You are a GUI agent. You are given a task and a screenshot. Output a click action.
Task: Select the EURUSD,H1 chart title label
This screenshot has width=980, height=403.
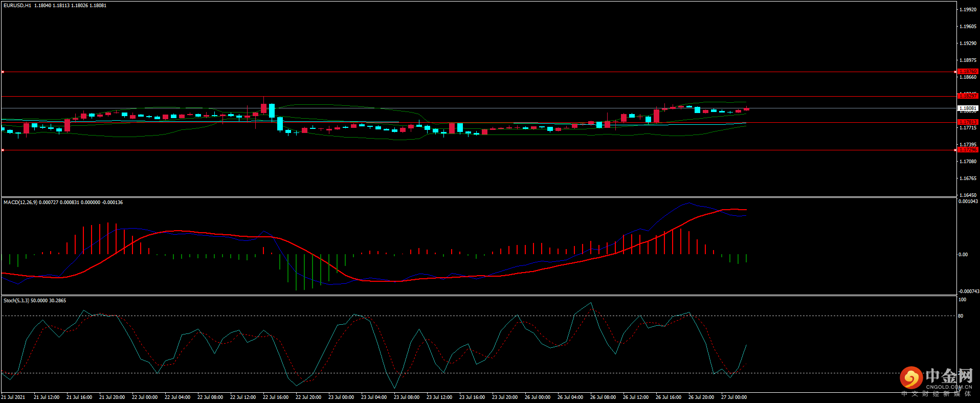[17, 6]
